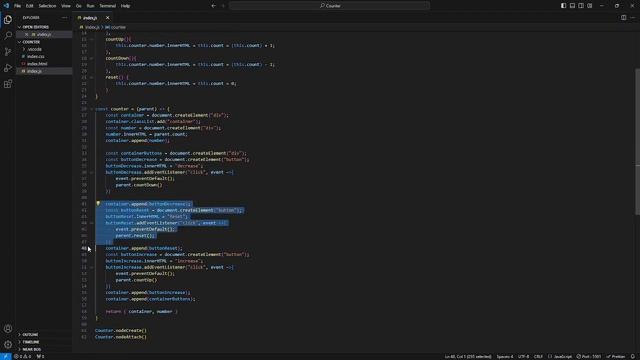Open the Selection menu
Screen dimensions: 640x360
[47, 6]
